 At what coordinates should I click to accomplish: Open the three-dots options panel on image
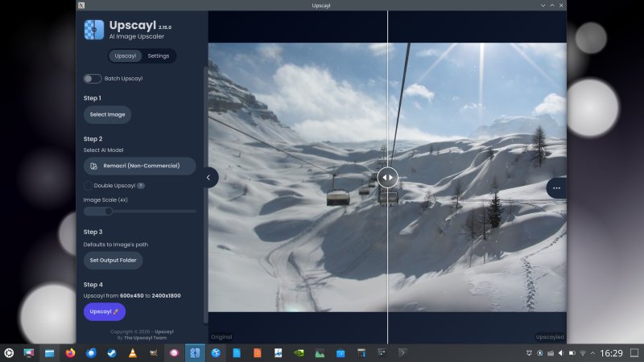point(556,188)
